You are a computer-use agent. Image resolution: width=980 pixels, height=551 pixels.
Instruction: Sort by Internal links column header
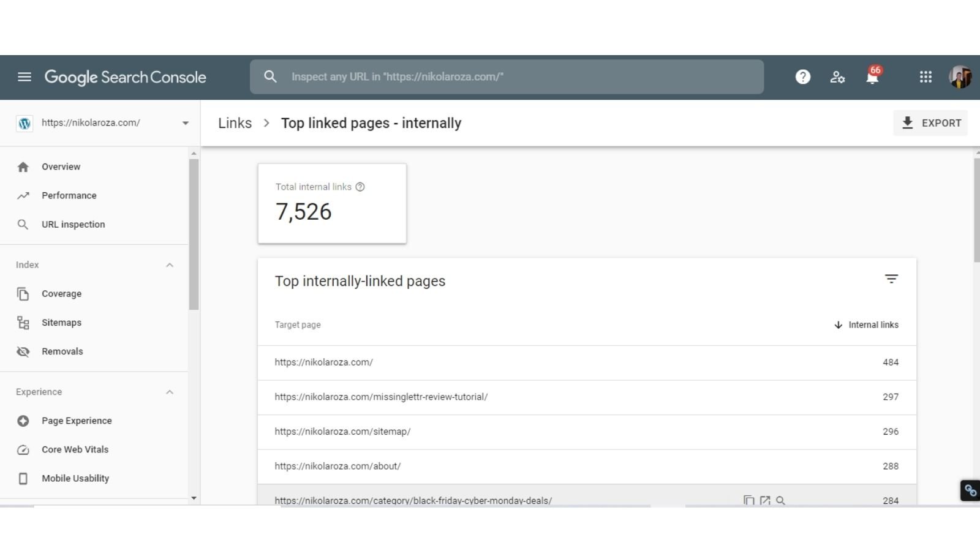tap(873, 325)
